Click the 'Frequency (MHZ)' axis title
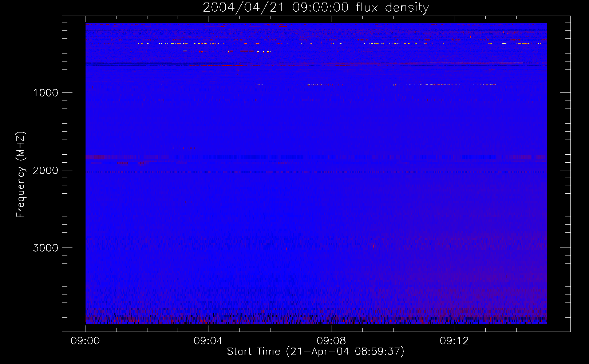The height and width of the screenshot is (364, 589). [21, 175]
